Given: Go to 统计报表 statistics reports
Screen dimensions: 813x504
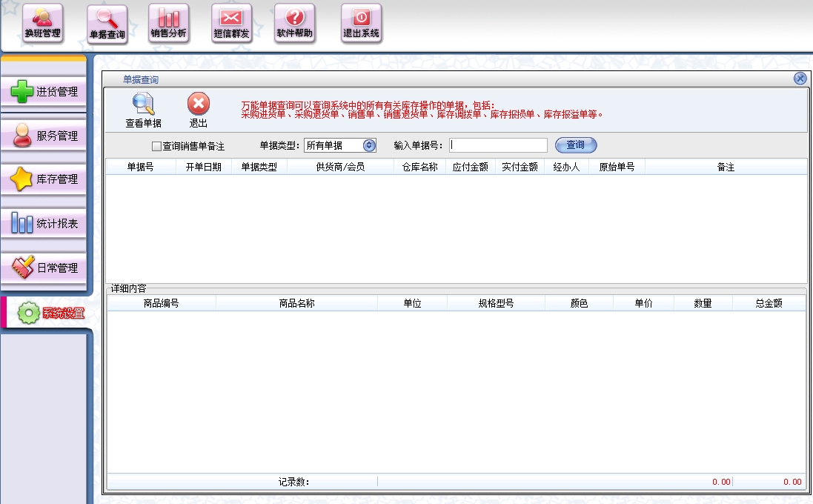Looking at the screenshot, I should click(x=44, y=223).
